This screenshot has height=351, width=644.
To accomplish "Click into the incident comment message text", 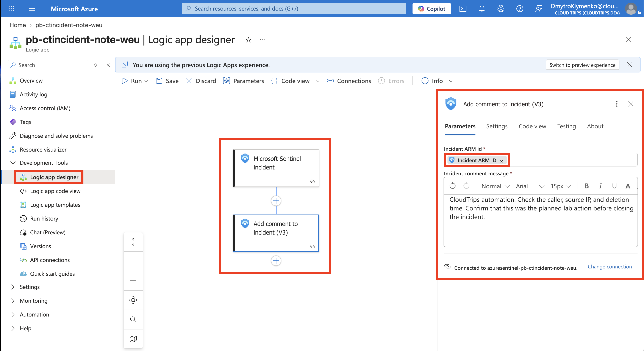I will (x=541, y=208).
